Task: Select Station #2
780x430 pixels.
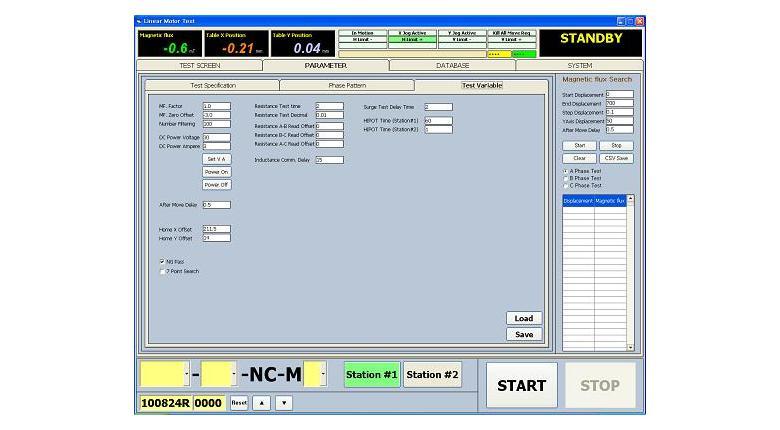Action: pos(432,375)
